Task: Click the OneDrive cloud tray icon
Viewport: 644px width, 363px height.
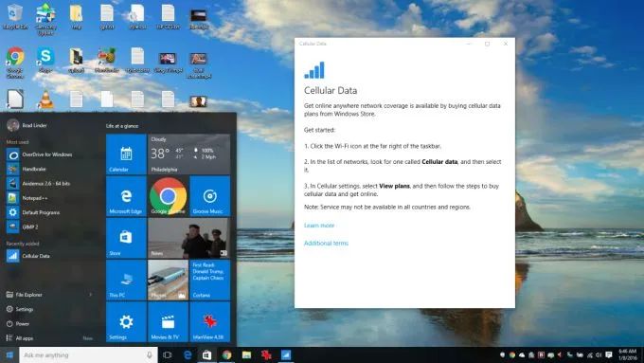Action: click(x=522, y=354)
